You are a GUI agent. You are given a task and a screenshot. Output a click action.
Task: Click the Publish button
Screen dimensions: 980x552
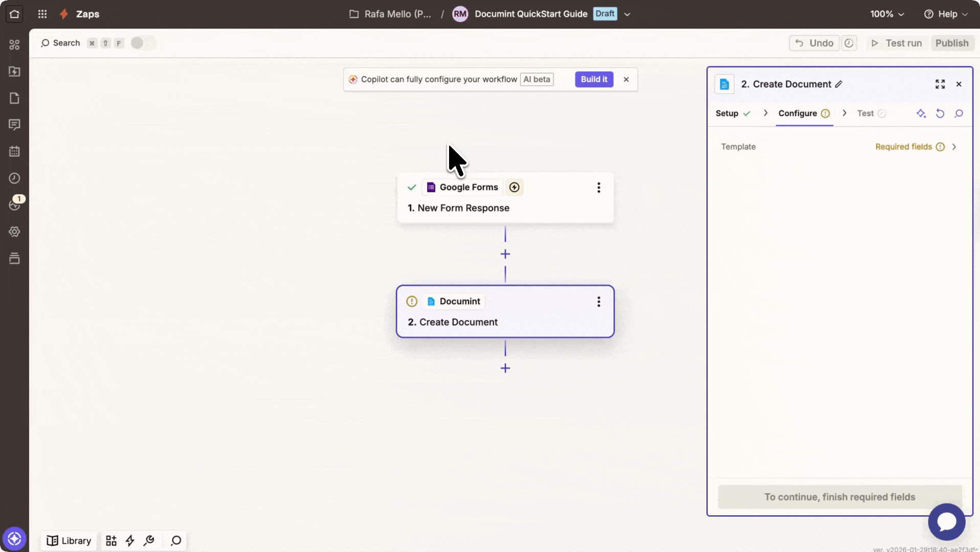(x=951, y=43)
